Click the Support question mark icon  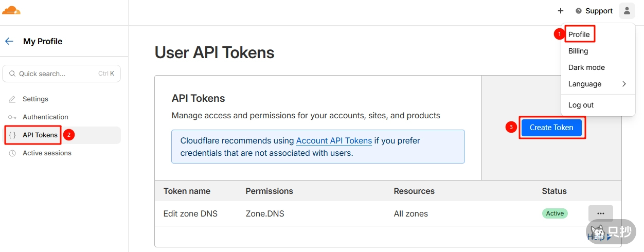(579, 11)
